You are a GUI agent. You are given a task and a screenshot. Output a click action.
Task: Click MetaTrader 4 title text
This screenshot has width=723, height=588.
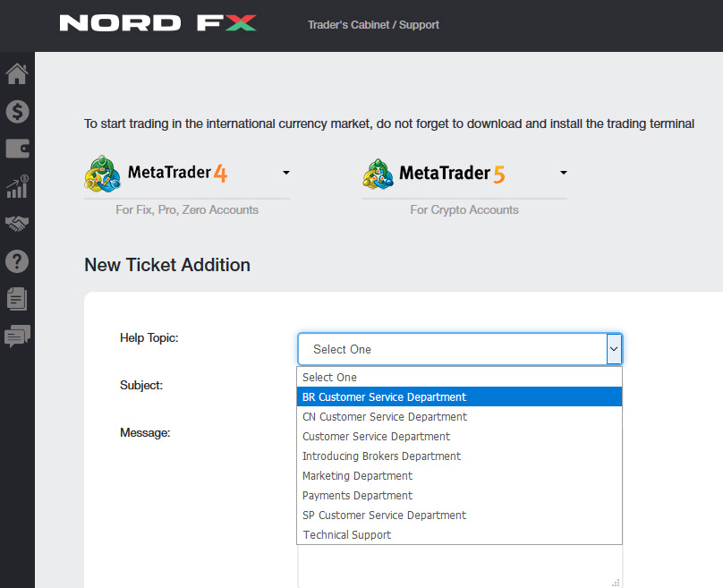click(x=177, y=173)
